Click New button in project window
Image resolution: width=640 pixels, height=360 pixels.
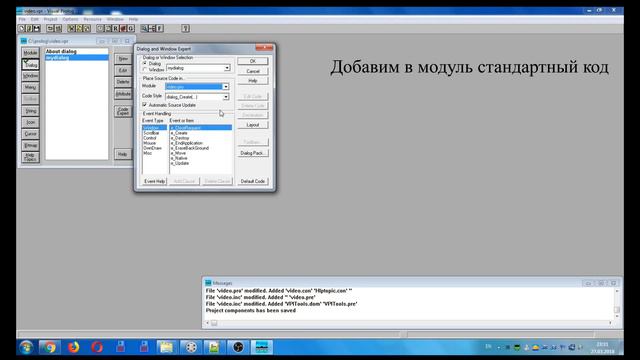click(123, 59)
